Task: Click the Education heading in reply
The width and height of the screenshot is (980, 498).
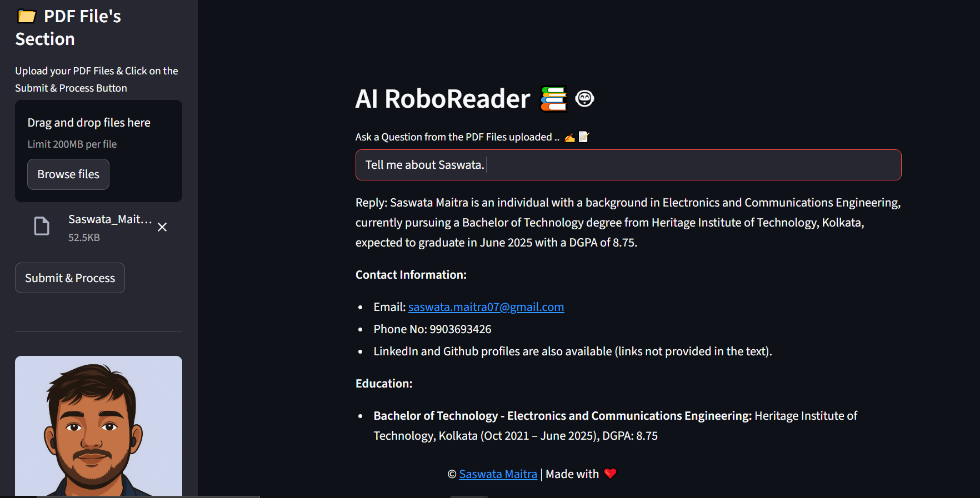Action: tap(384, 384)
